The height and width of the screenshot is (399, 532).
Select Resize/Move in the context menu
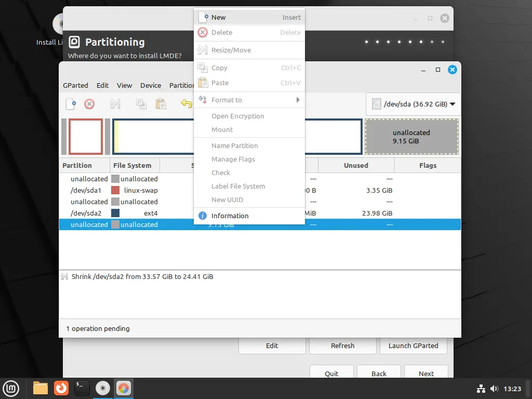click(x=249, y=50)
